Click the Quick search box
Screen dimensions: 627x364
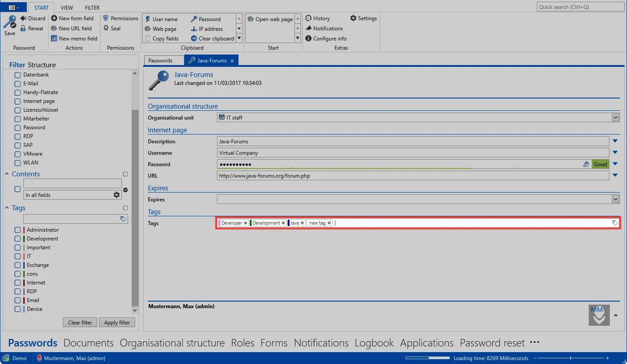(x=581, y=7)
